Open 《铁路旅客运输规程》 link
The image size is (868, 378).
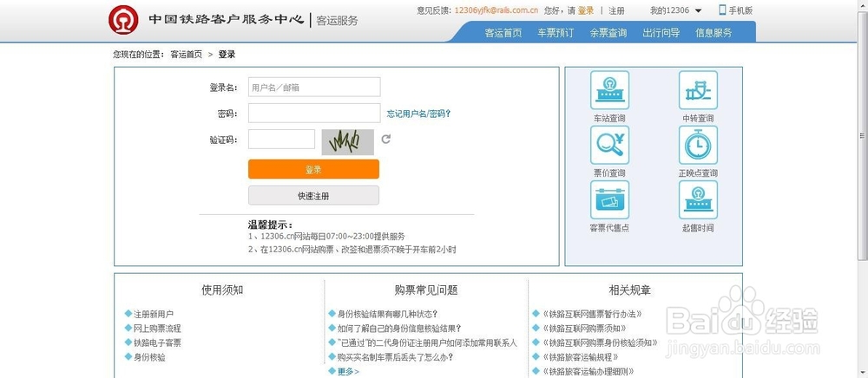(580, 357)
